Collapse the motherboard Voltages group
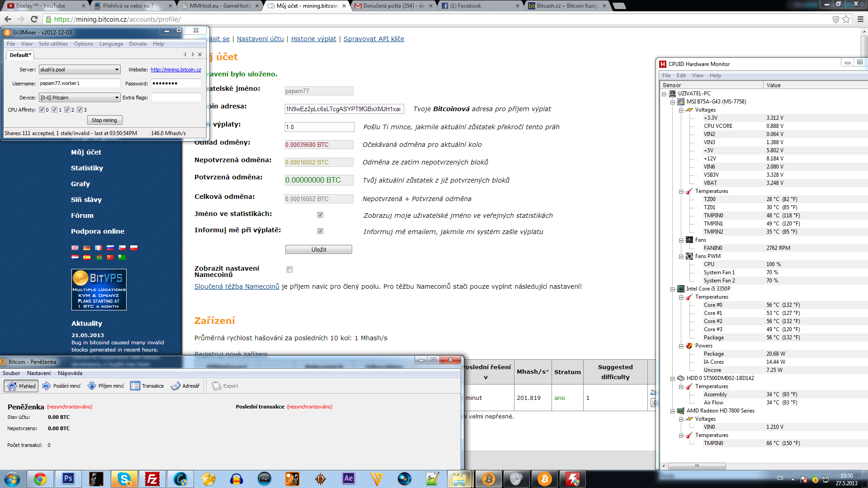The height and width of the screenshot is (488, 868). [681, 110]
